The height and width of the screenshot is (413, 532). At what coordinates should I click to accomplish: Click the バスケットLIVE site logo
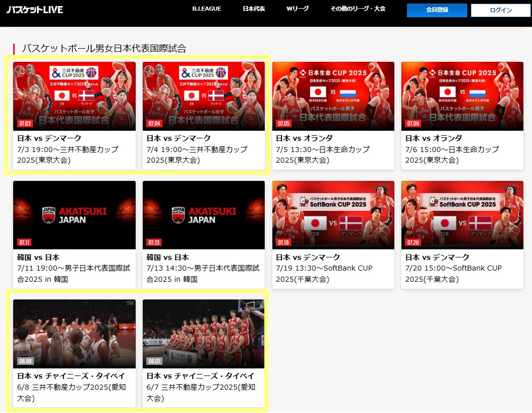pos(34,10)
